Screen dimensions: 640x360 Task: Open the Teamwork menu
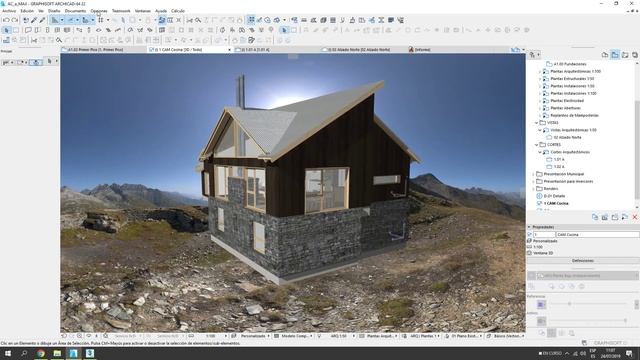(121, 11)
